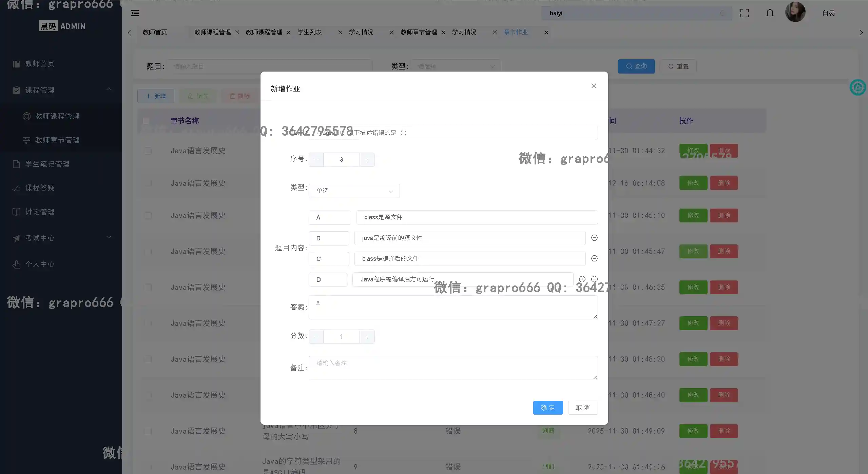Click the hamburger menu collapse icon
Viewport: 868px width, 474px height.
point(135,13)
